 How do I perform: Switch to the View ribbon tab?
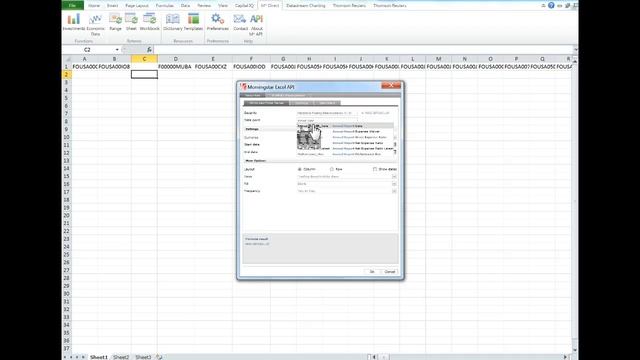(223, 6)
